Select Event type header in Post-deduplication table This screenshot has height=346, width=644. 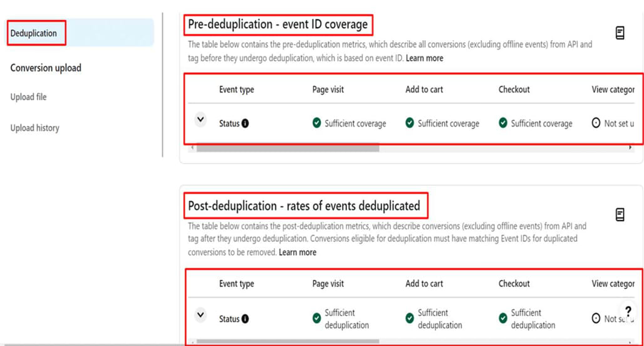point(237,283)
